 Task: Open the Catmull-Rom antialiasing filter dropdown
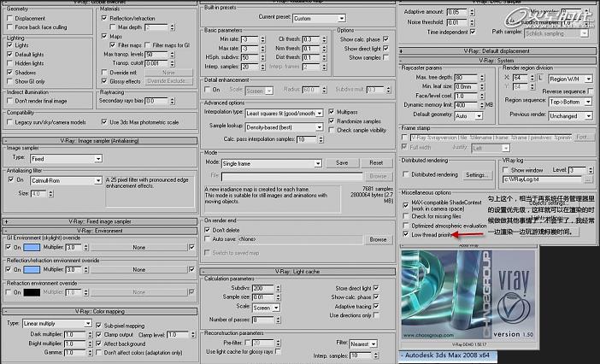pyautogui.click(x=66, y=180)
